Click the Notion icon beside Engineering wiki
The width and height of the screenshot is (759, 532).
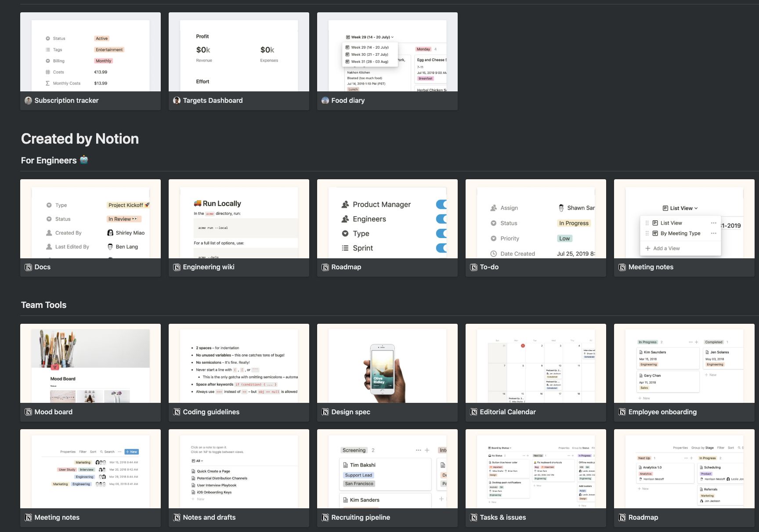coord(177,267)
